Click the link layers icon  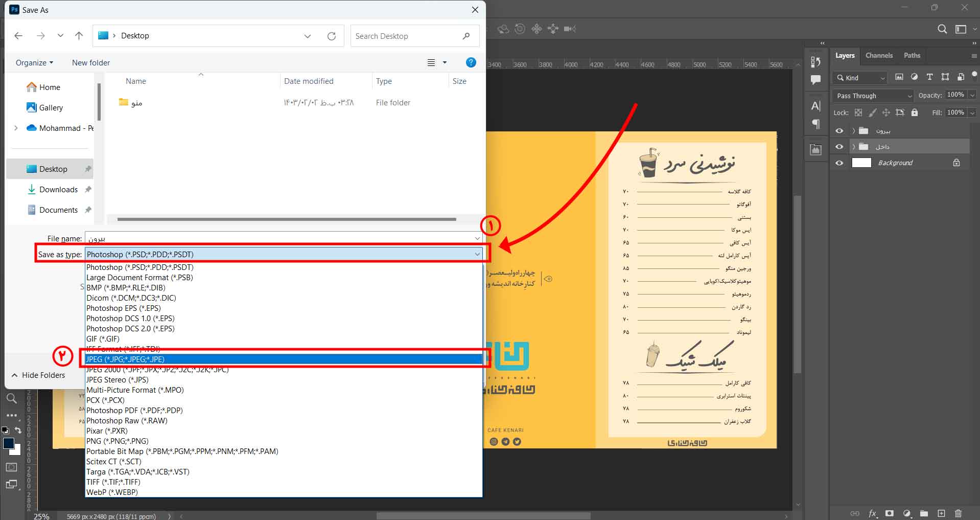tap(855, 513)
